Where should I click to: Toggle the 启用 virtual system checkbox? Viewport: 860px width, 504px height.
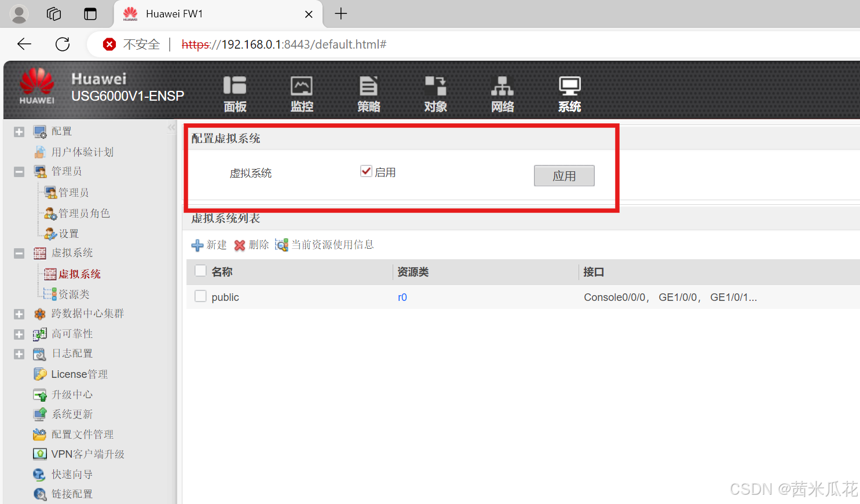coord(366,171)
